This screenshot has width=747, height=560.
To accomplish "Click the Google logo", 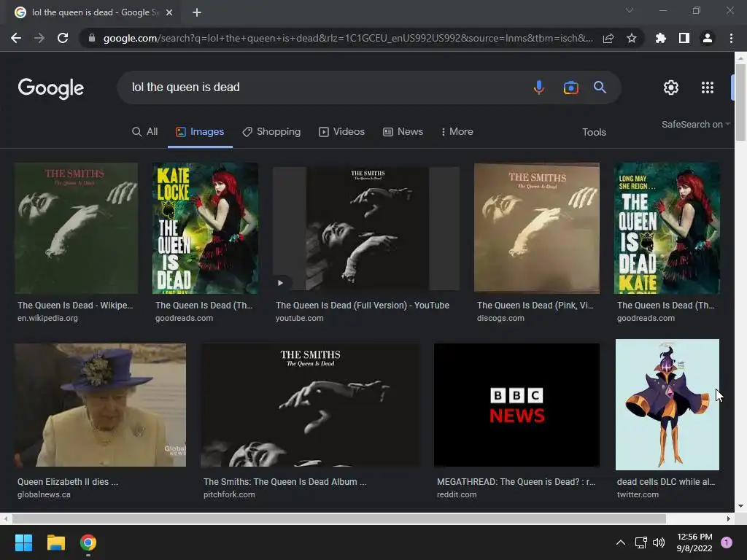I will tap(50, 88).
